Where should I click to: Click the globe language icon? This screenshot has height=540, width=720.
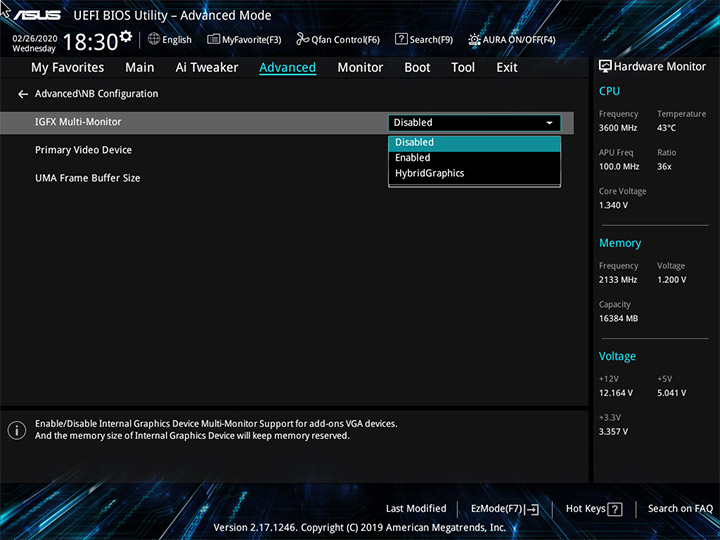tap(154, 39)
